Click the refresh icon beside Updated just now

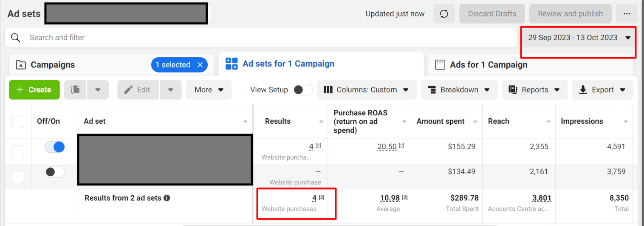[x=444, y=14]
